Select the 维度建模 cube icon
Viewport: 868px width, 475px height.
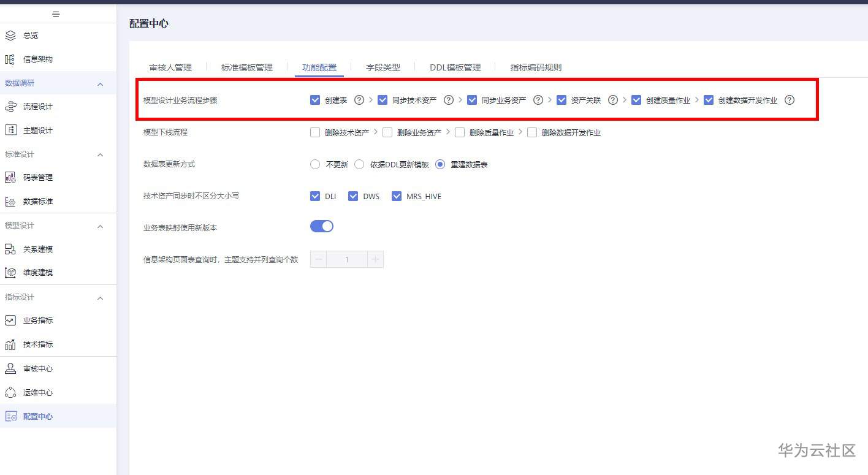(x=10, y=273)
